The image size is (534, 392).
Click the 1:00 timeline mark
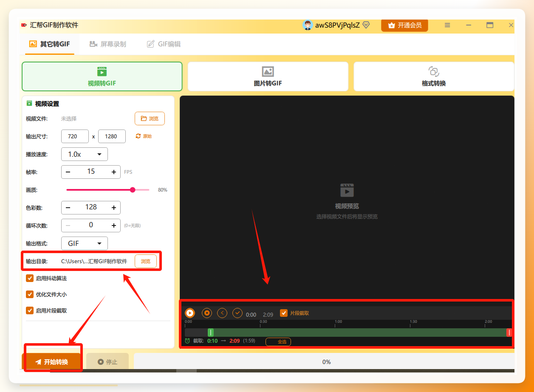click(339, 321)
